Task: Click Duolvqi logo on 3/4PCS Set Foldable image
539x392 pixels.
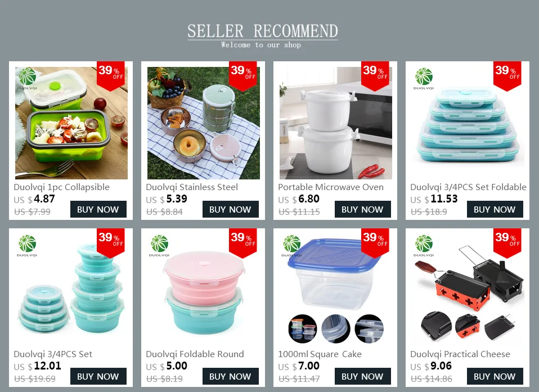Action: [x=424, y=79]
